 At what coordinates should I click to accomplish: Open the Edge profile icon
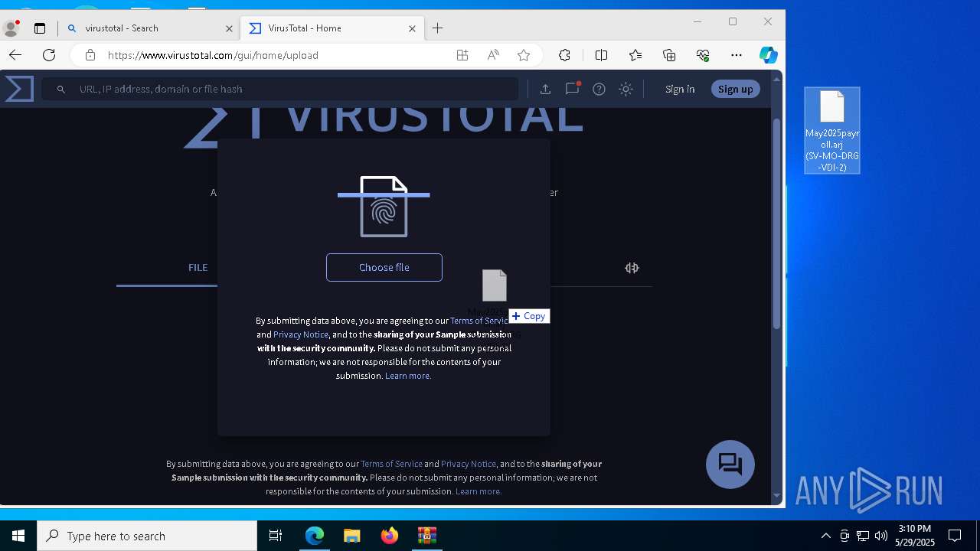point(11,28)
